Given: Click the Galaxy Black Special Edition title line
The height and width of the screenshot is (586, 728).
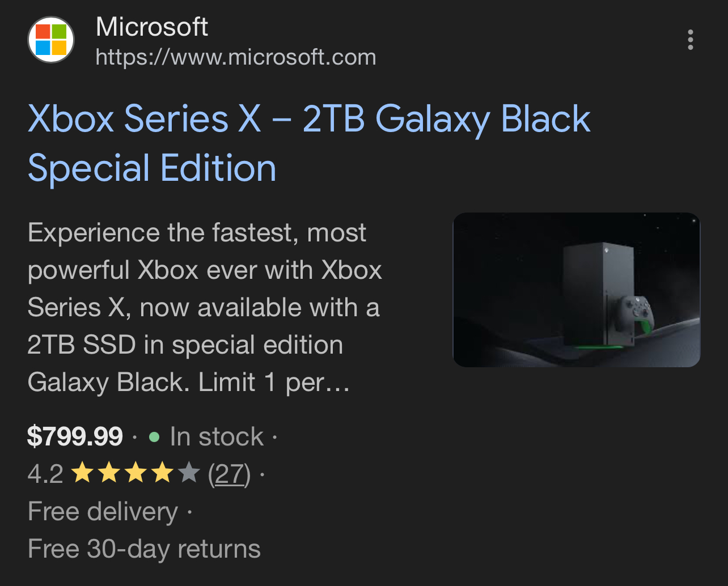Looking at the screenshot, I should click(151, 168).
